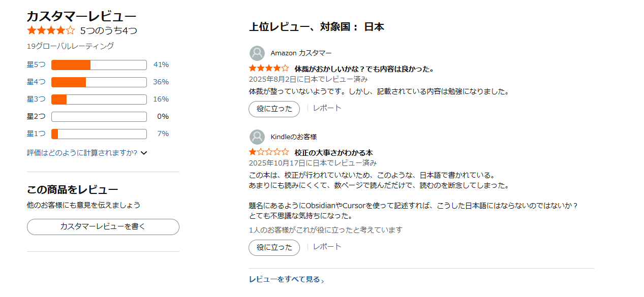This screenshot has width=644, height=297.
Task: Click the Kindleのお客様 profile avatar
Action: (257, 137)
